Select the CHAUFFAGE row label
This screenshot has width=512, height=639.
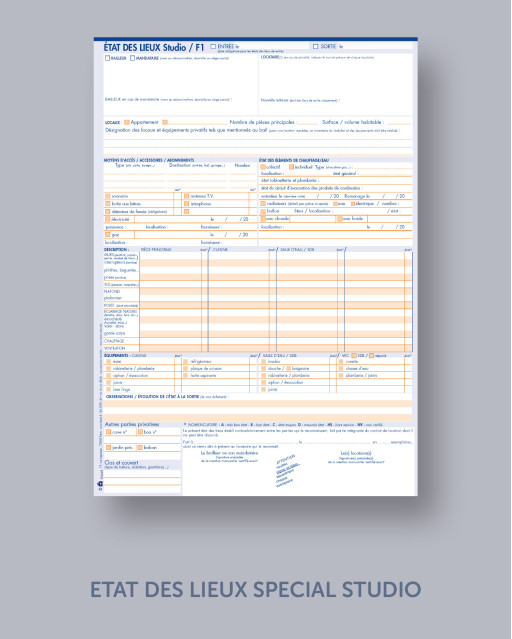[x=114, y=341]
